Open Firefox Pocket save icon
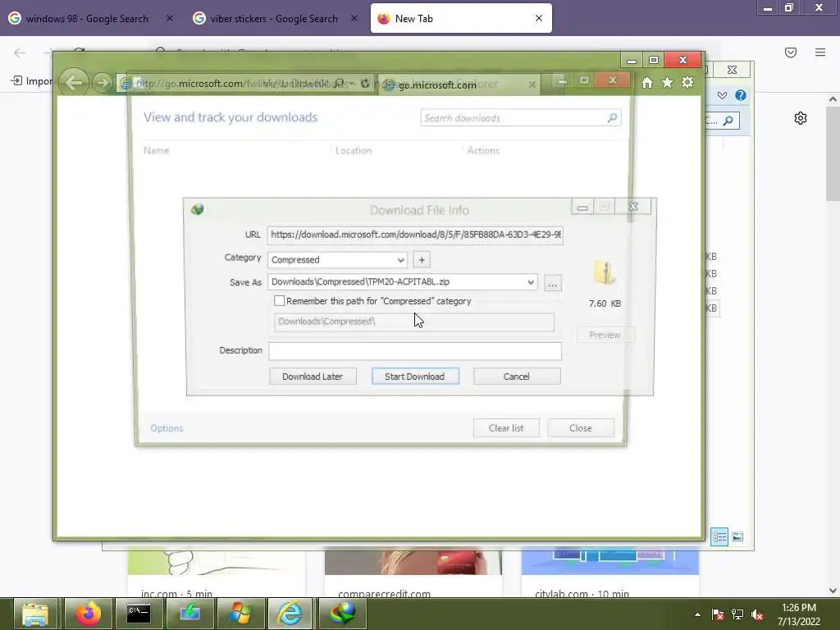840x630 pixels. pos(791,52)
